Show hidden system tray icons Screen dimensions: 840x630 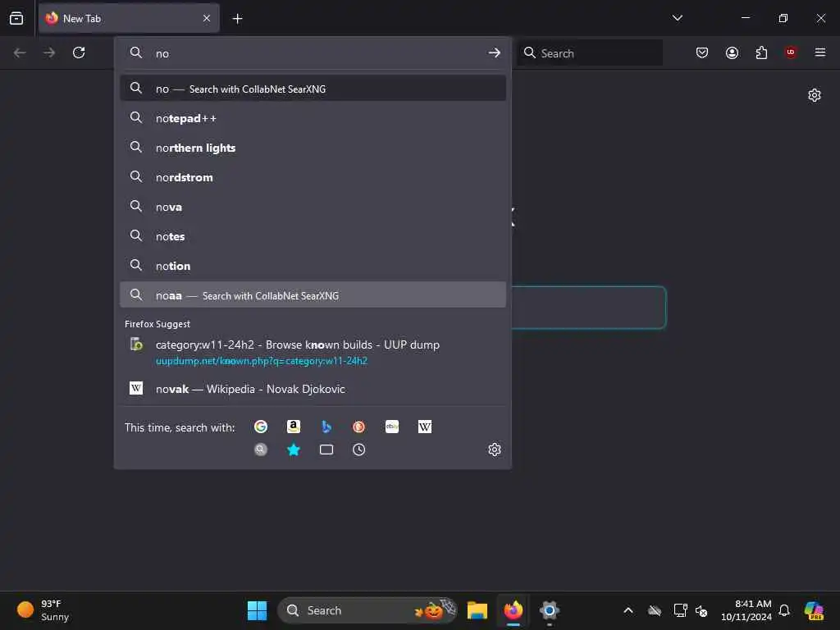pos(628,610)
